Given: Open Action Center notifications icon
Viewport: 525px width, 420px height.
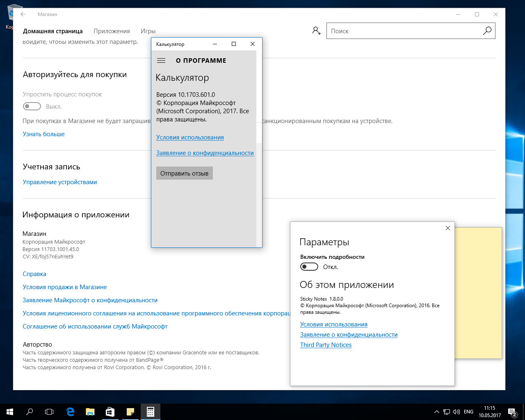Looking at the screenshot, I should point(512,412).
